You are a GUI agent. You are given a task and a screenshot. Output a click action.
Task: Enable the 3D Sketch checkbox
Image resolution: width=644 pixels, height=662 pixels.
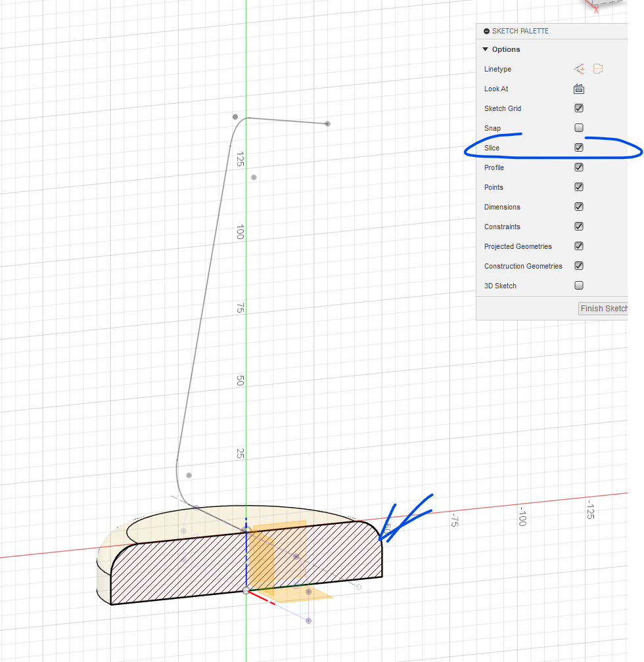(x=579, y=286)
